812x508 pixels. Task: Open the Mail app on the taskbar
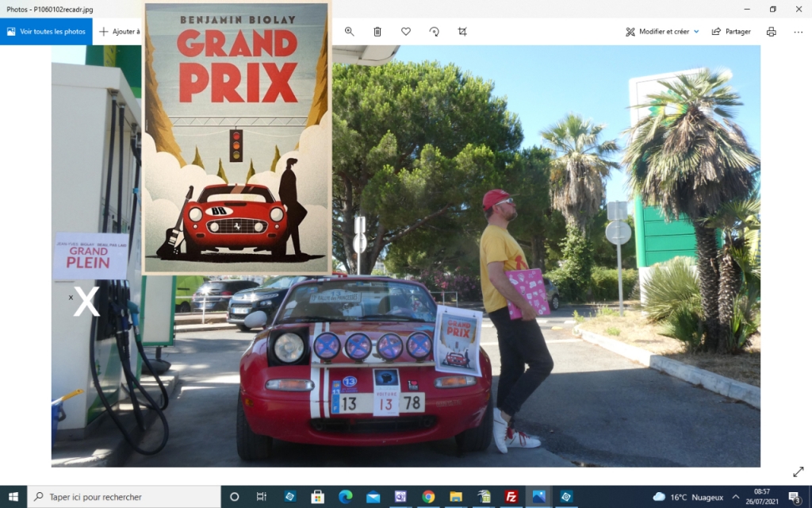(x=373, y=497)
